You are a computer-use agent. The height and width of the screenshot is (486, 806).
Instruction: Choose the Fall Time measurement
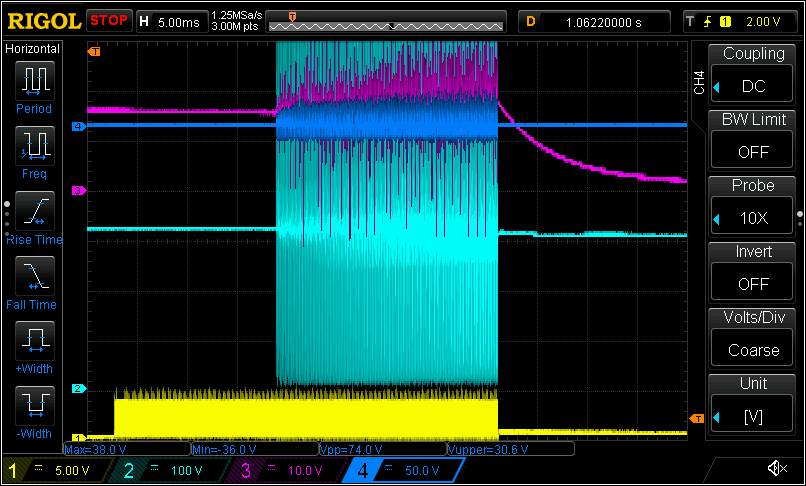[x=35, y=278]
